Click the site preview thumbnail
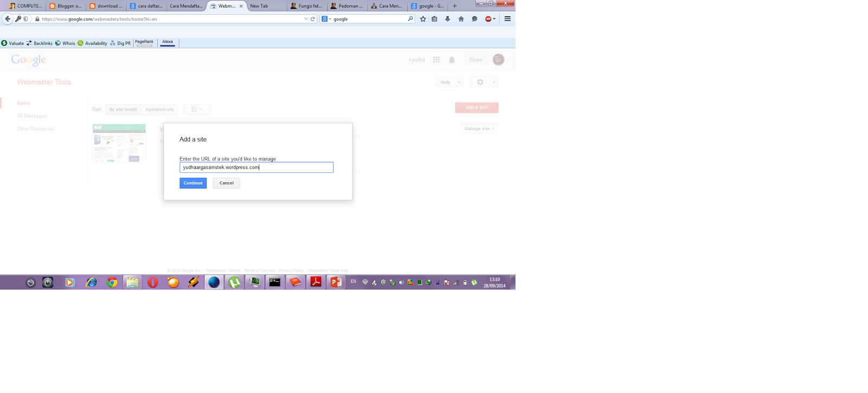This screenshot has height=393, width=868. pos(119,143)
